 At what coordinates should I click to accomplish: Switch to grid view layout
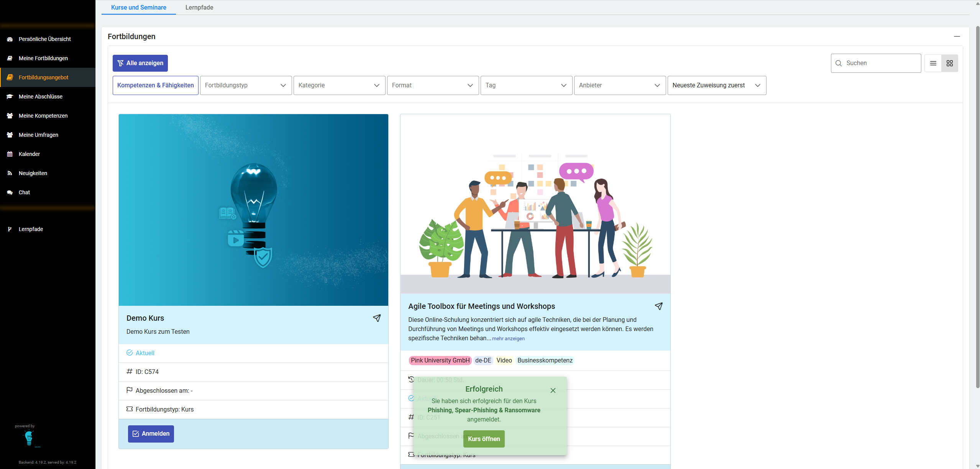(x=949, y=63)
